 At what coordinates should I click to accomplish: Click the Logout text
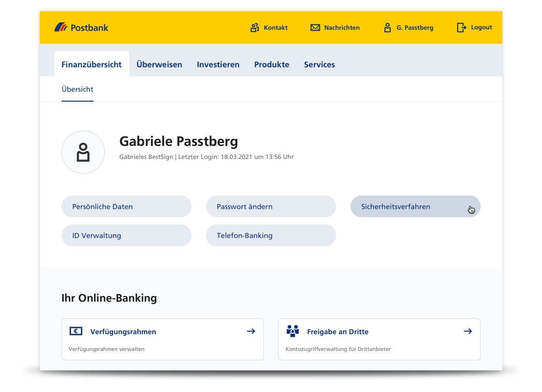point(481,28)
